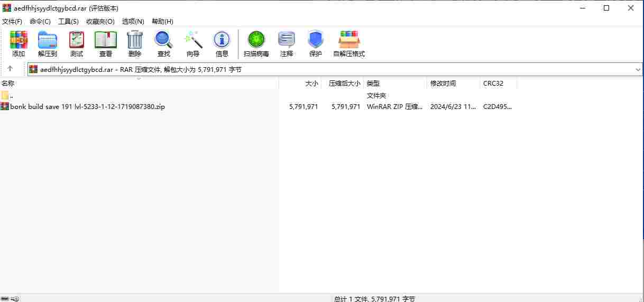Sort by the 类型 column header
Image resolution: width=644 pixels, height=302 pixels.
pos(395,84)
